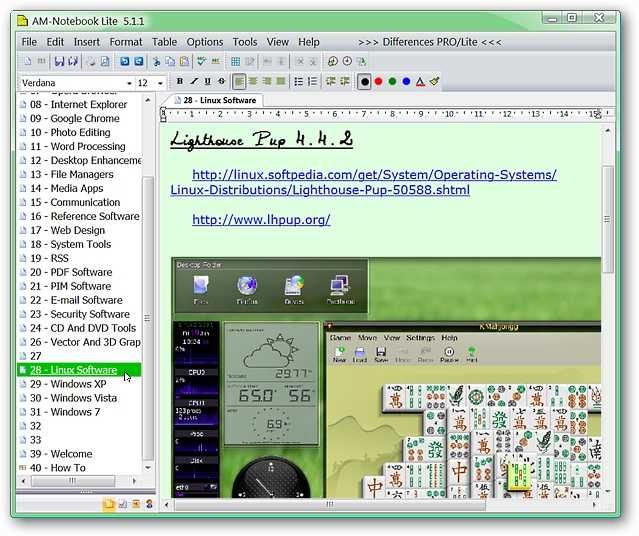
Task: Click the Save icon in toolbar
Action: [x=59, y=62]
